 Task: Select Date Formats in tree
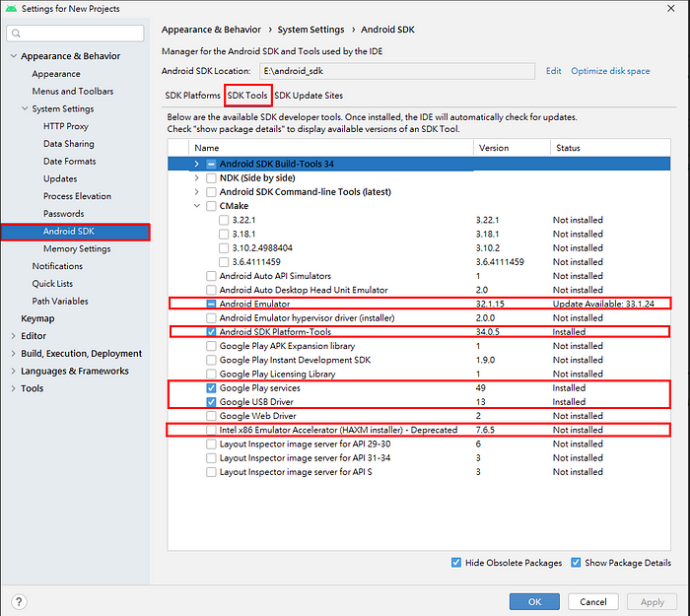(70, 162)
